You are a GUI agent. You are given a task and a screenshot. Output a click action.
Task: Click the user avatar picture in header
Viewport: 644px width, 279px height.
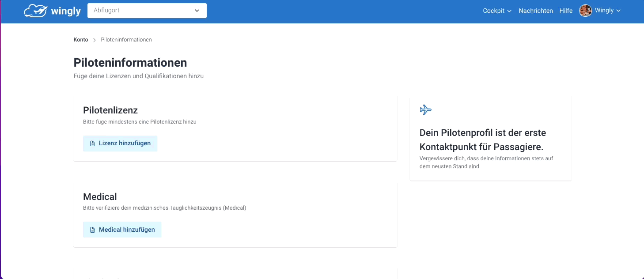(x=585, y=11)
